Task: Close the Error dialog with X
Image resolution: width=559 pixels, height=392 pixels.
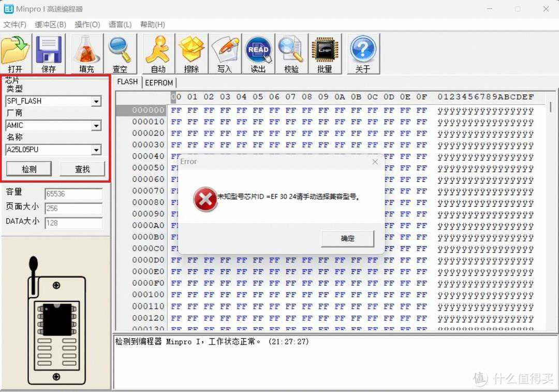Action: pyautogui.click(x=375, y=162)
